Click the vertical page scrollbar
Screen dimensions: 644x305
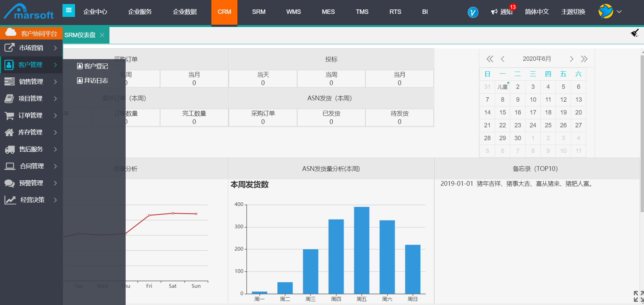(642, 134)
